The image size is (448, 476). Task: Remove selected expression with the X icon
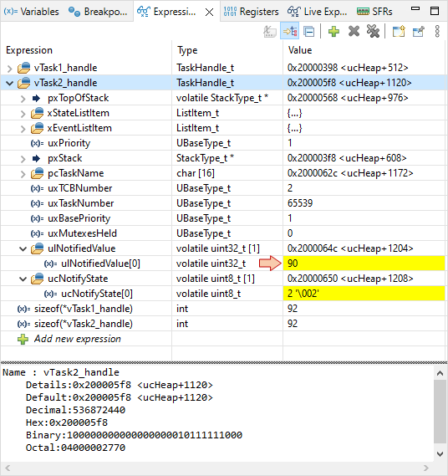[354, 31]
